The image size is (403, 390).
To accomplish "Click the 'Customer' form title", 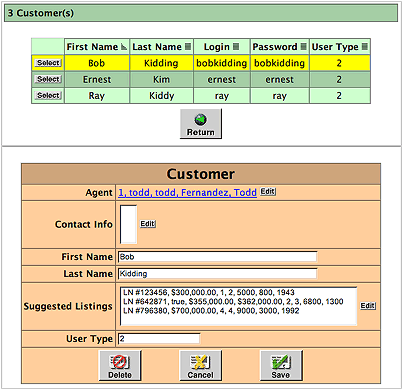I will click(x=201, y=174).
